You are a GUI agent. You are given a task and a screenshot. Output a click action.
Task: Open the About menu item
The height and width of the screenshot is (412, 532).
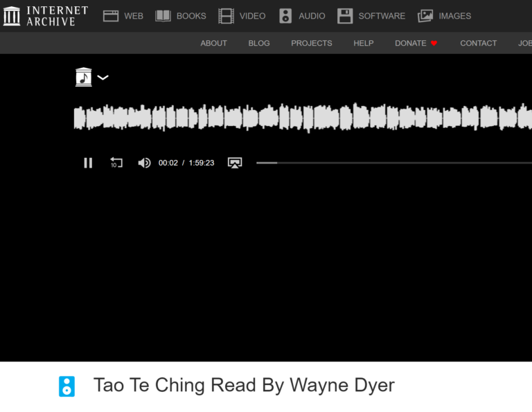(213, 43)
